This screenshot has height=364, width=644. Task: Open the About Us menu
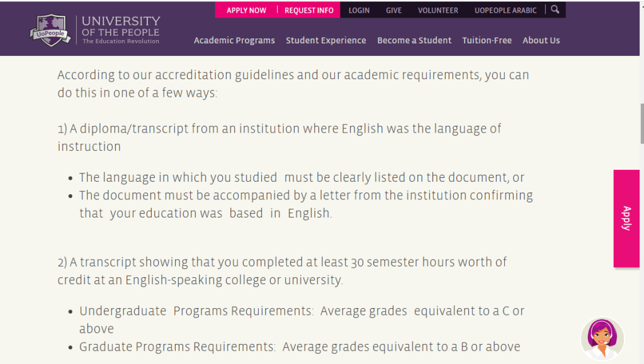[541, 40]
